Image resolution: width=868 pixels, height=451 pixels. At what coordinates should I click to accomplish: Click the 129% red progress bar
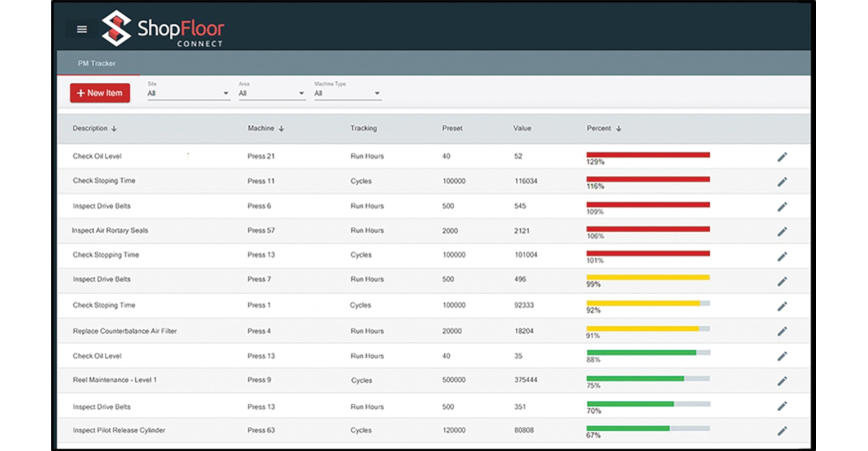pyautogui.click(x=648, y=154)
